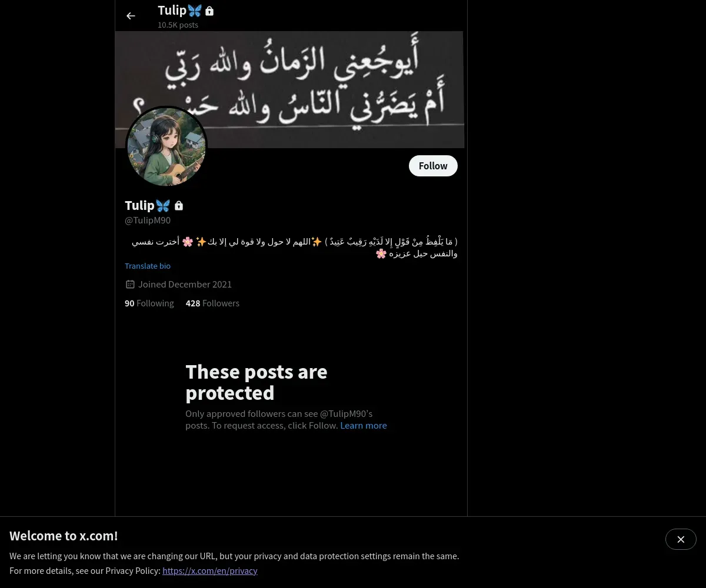The width and height of the screenshot is (706, 588).
Task: Click the butterfly emoji in the header title
Action: pyautogui.click(x=195, y=11)
